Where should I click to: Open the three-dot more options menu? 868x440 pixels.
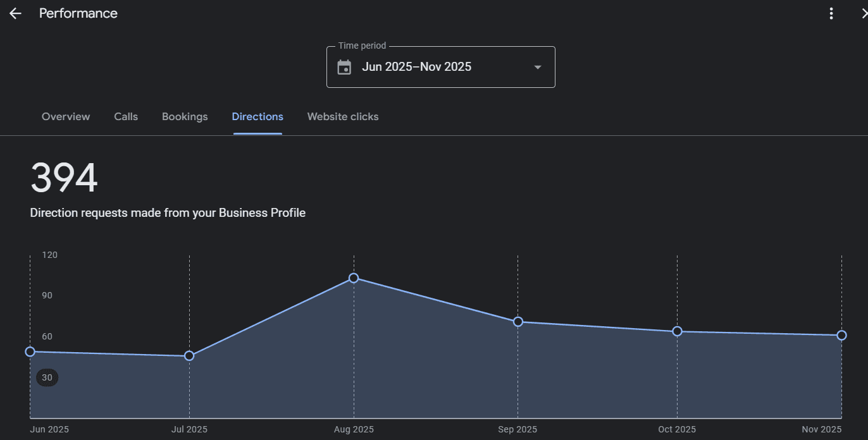point(831,14)
